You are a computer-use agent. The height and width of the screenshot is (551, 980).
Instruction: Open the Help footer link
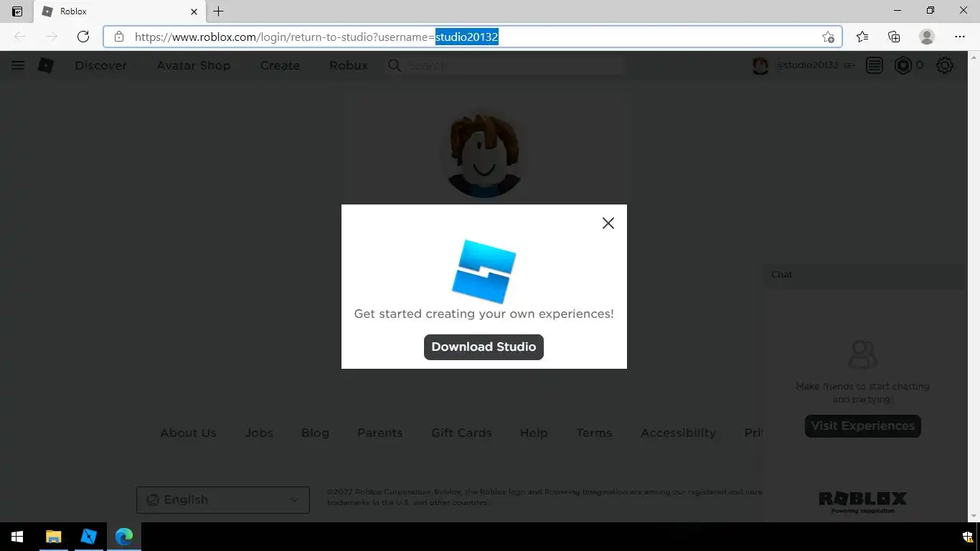(x=534, y=433)
